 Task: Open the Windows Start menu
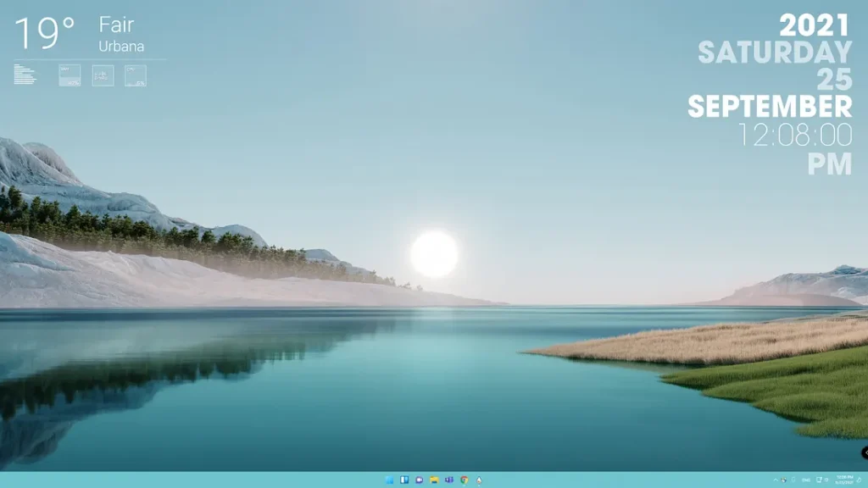(x=389, y=480)
